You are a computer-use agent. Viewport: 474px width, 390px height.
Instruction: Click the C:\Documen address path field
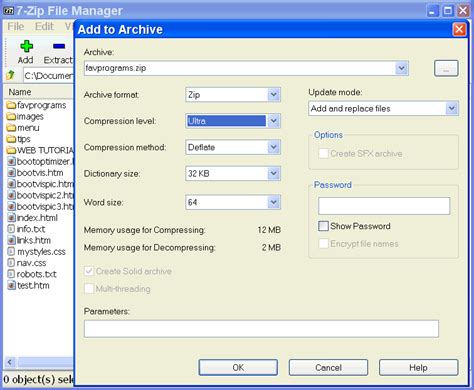[48, 76]
